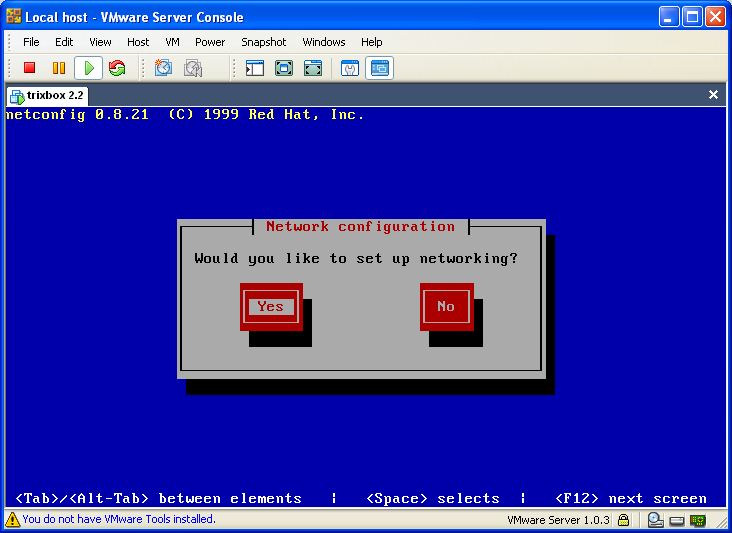Close the VMware Server Console window
This screenshot has width=732, height=533.
coord(715,17)
